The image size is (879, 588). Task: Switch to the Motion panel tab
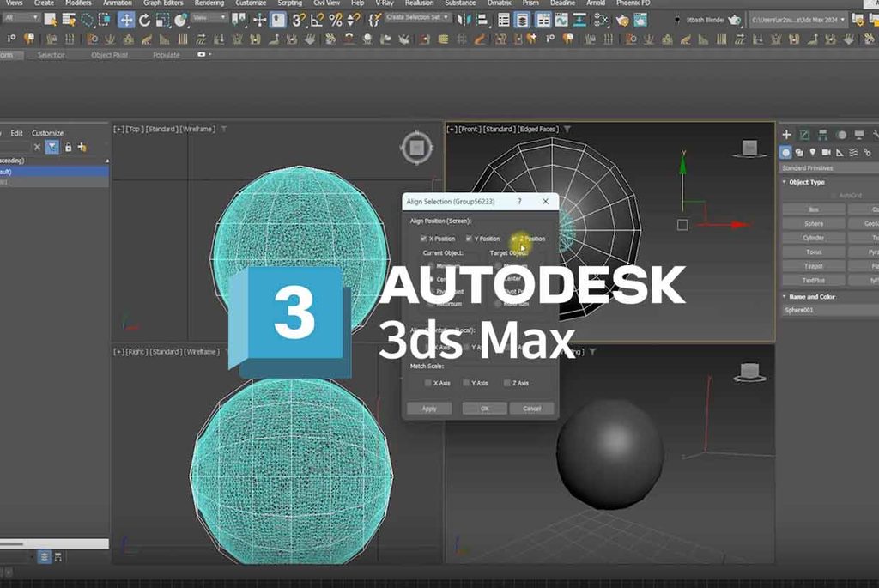pos(841,135)
